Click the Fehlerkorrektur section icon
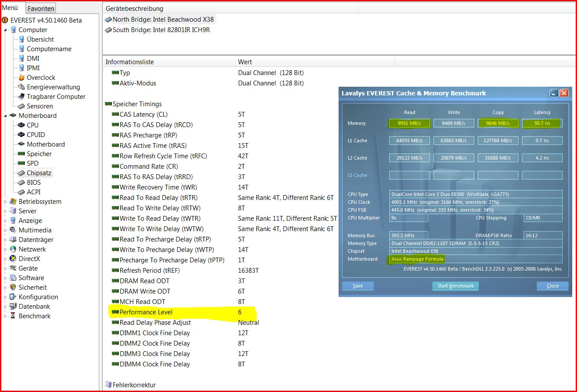This screenshot has width=577, height=392. [x=108, y=385]
